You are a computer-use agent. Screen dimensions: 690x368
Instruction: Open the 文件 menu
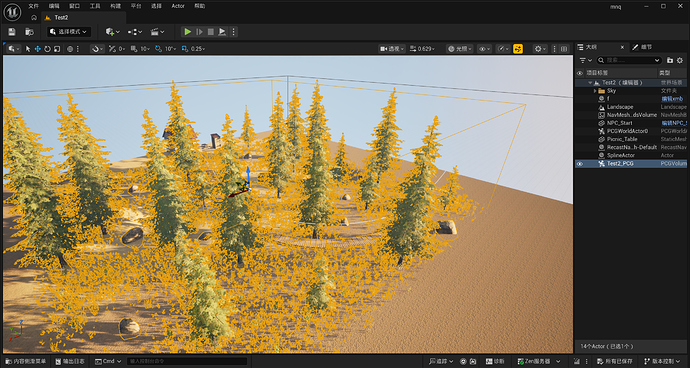tap(34, 6)
